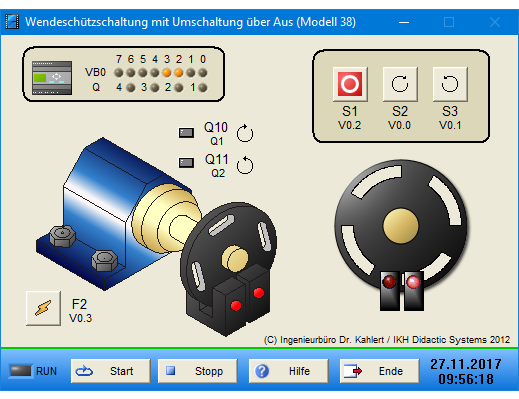
Task: Activate the S2 clockwise rotation button
Action: (400, 84)
